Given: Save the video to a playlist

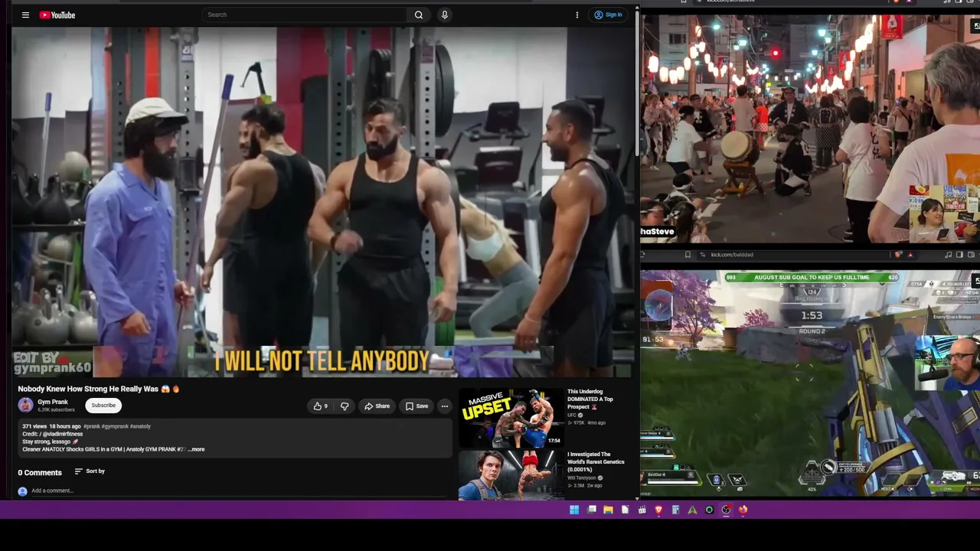Looking at the screenshot, I should (417, 406).
